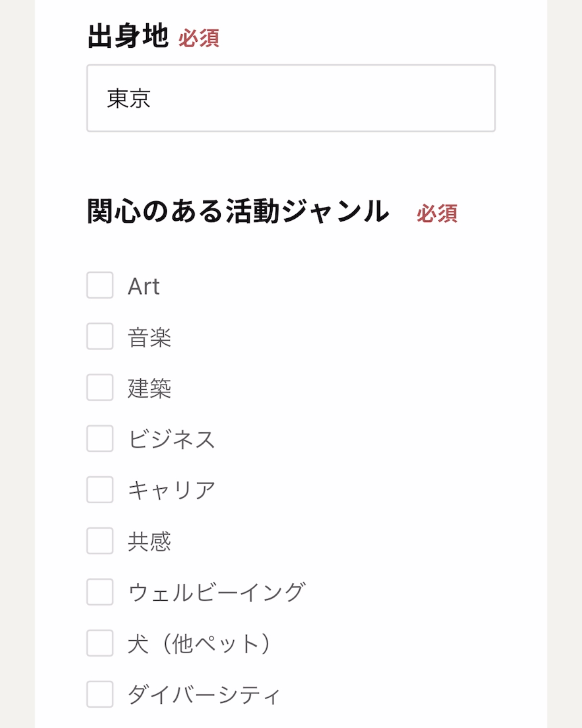
Task: Check the 共感 checkbox
Action: click(x=100, y=541)
